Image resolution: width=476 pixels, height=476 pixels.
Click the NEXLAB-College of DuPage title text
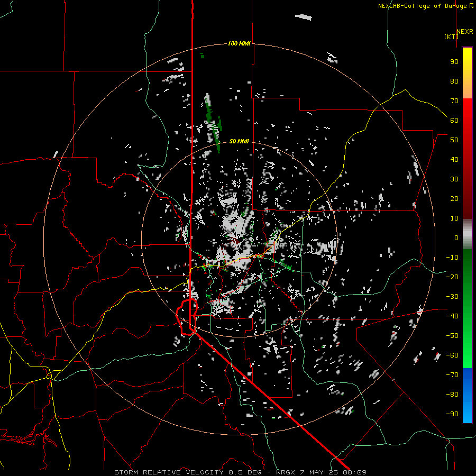click(x=422, y=6)
